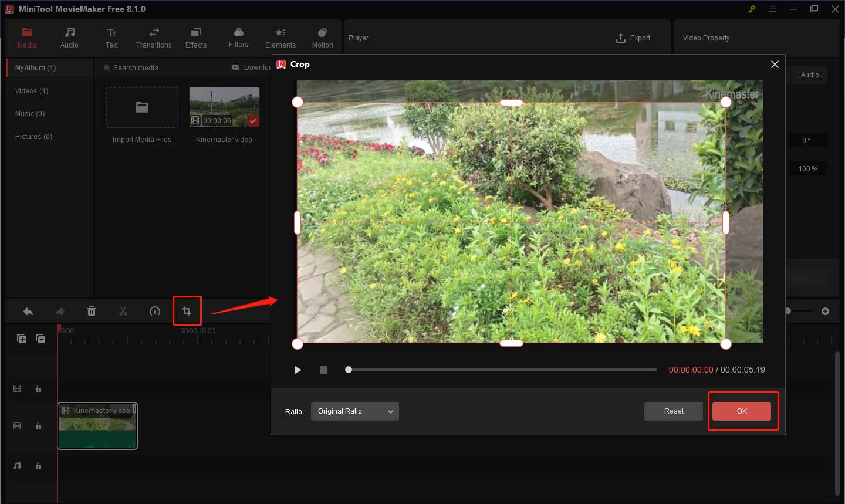
Task: Click the top edge crop handle
Action: click(511, 103)
